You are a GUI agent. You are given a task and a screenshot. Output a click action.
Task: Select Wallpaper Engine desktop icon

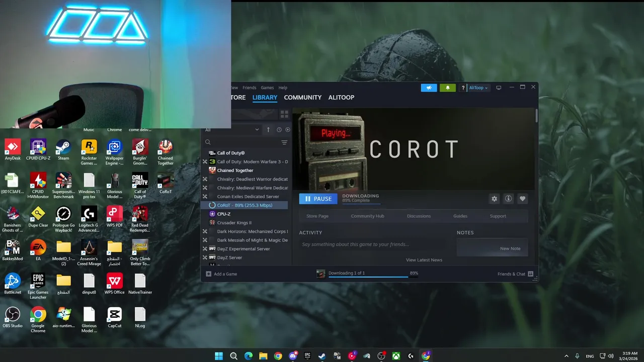coord(114,152)
